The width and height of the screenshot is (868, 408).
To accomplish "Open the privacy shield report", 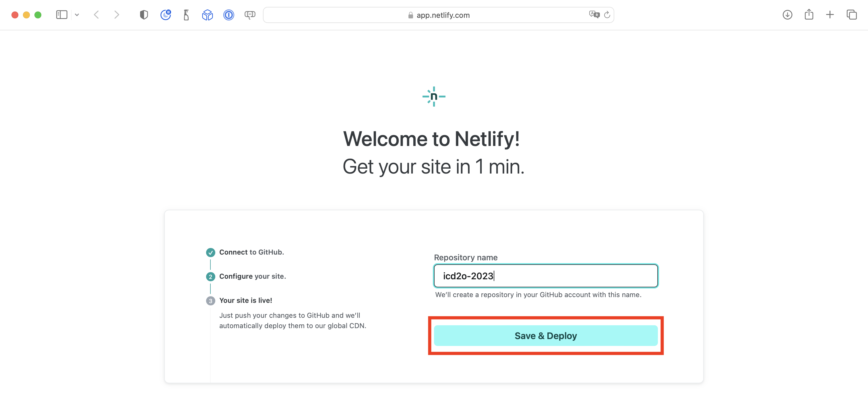I will 144,15.
